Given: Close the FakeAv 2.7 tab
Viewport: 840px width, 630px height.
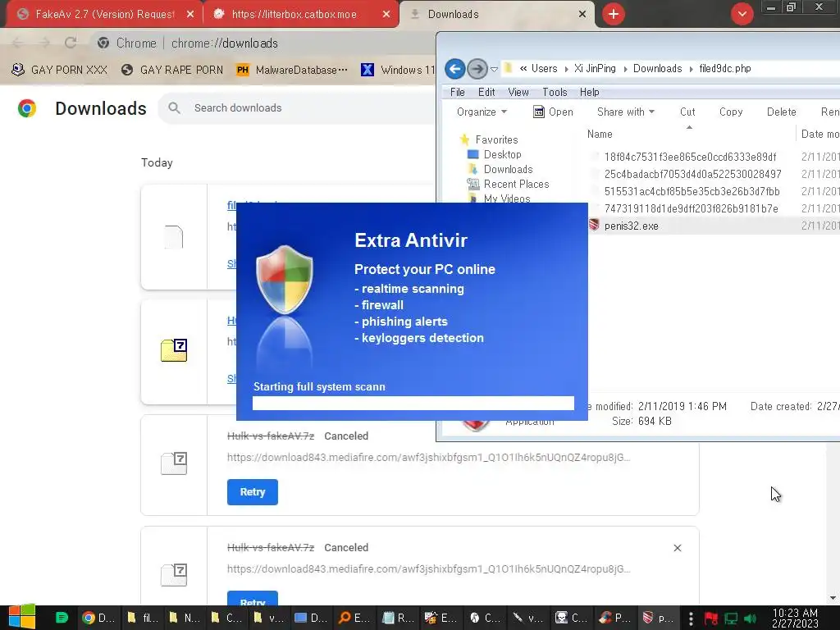Looking at the screenshot, I should point(190,14).
